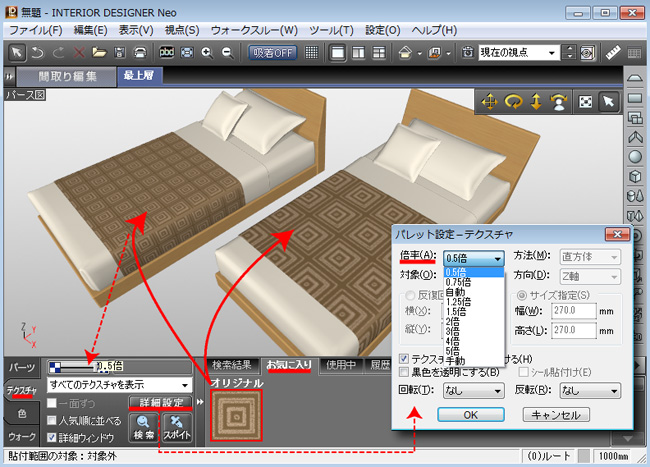Image resolution: width=650 pixels, height=467 pixels.
Task: Click the 詳細設定 button
Action: [x=160, y=403]
